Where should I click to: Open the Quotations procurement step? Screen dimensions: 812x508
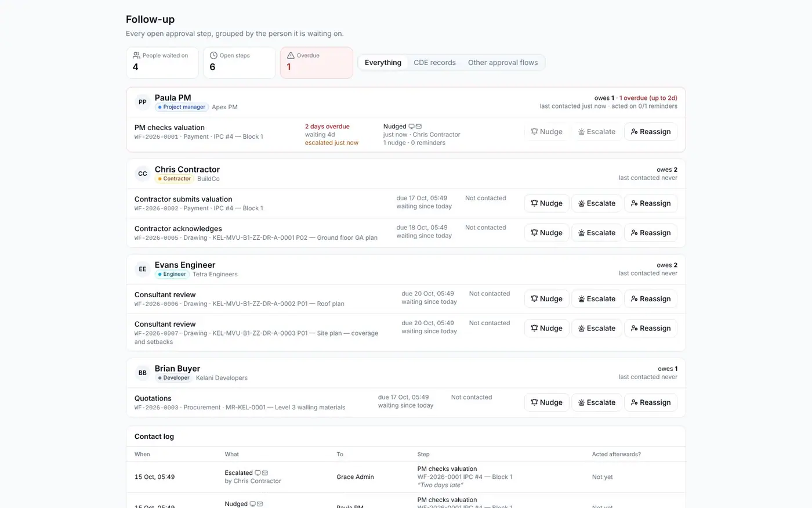tap(153, 398)
